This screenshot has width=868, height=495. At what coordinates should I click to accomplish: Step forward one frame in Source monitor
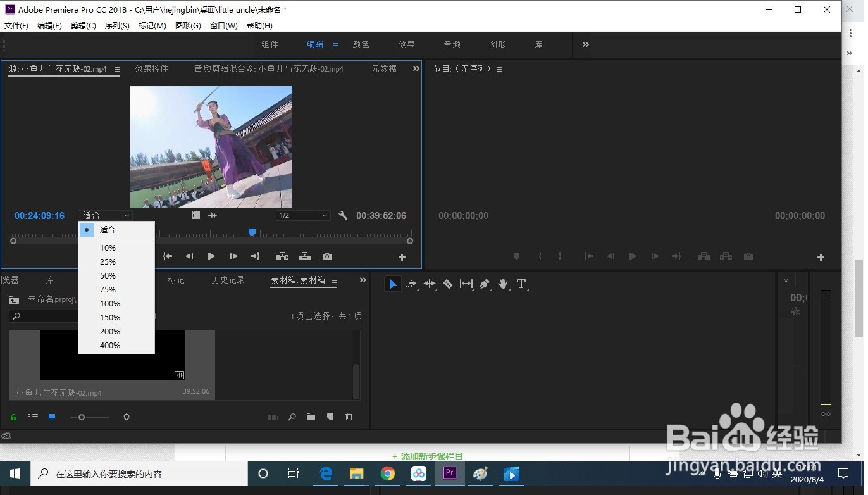pos(233,256)
